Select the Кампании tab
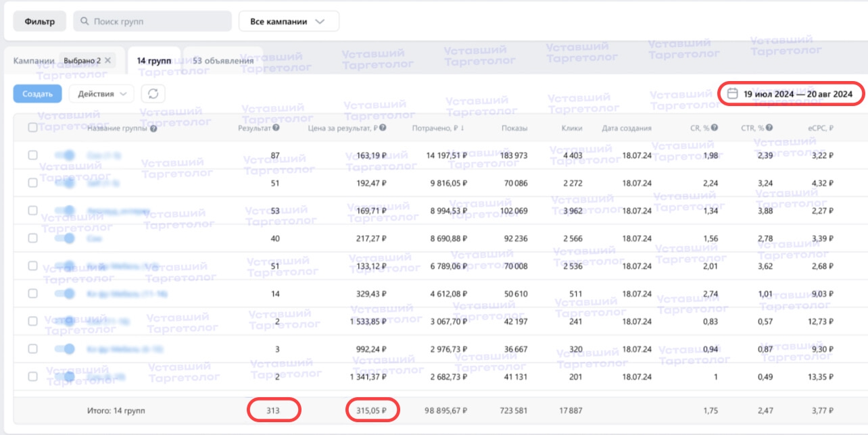The image size is (868, 435). [34, 61]
